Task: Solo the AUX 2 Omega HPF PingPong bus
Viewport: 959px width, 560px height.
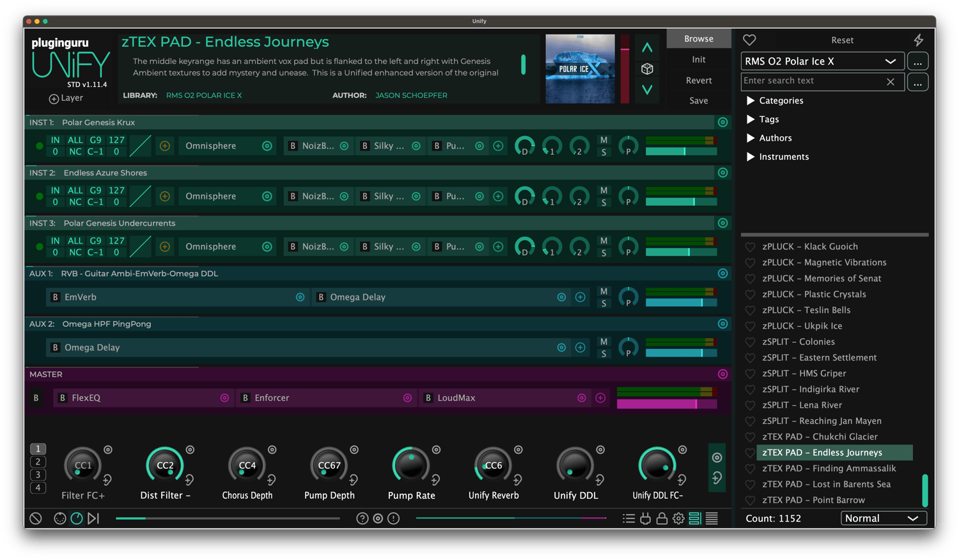Action: click(x=604, y=354)
